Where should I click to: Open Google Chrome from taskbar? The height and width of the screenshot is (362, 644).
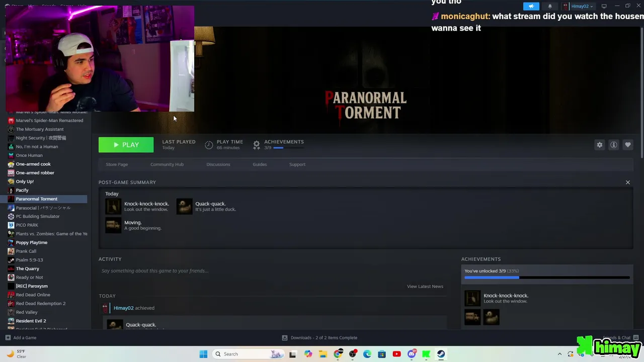pos(338,354)
